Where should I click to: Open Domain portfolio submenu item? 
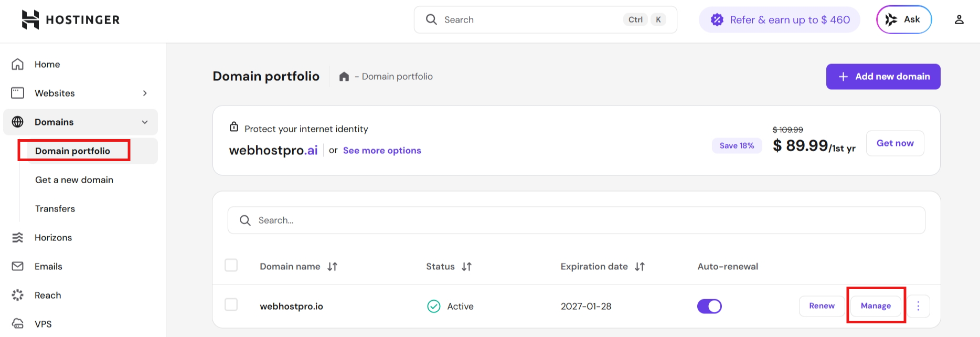coord(73,151)
